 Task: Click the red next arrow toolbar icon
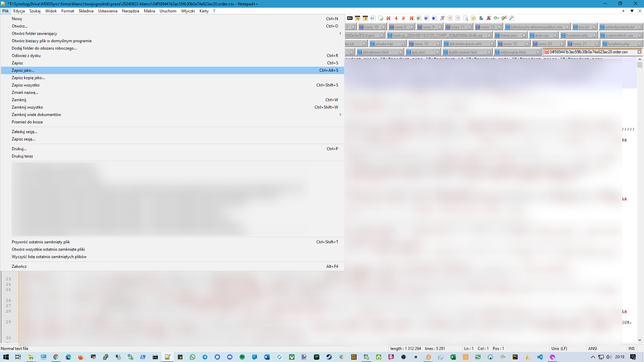tap(404, 18)
